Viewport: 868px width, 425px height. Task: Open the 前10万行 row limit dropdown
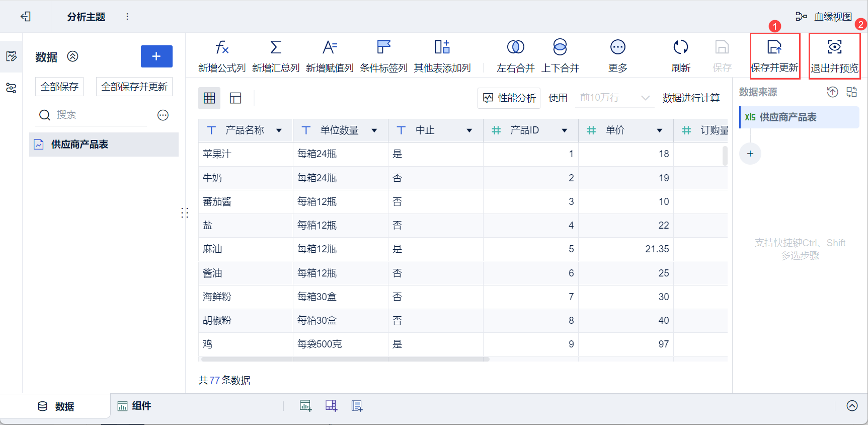(614, 98)
